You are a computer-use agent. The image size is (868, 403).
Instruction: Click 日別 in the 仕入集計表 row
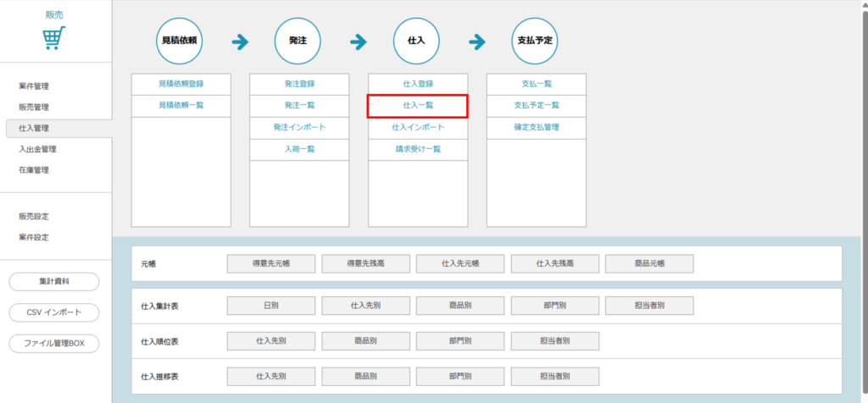pyautogui.click(x=270, y=306)
